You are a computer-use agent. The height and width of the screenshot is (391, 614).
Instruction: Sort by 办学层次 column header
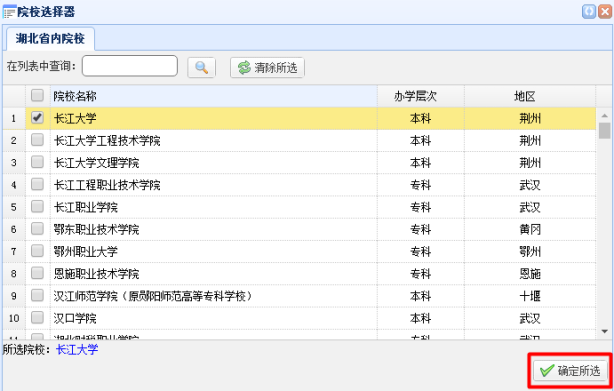click(421, 96)
